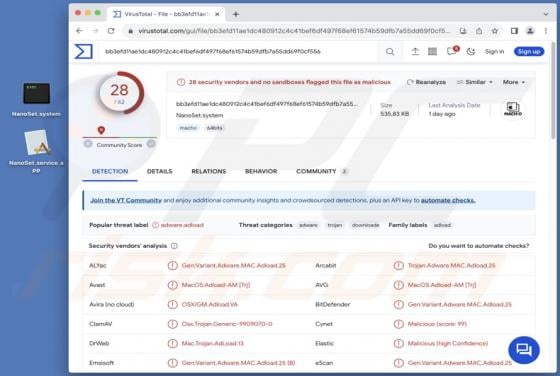This screenshot has width=560, height=376.
Task: Click the address bar URL
Action: pos(294,31)
